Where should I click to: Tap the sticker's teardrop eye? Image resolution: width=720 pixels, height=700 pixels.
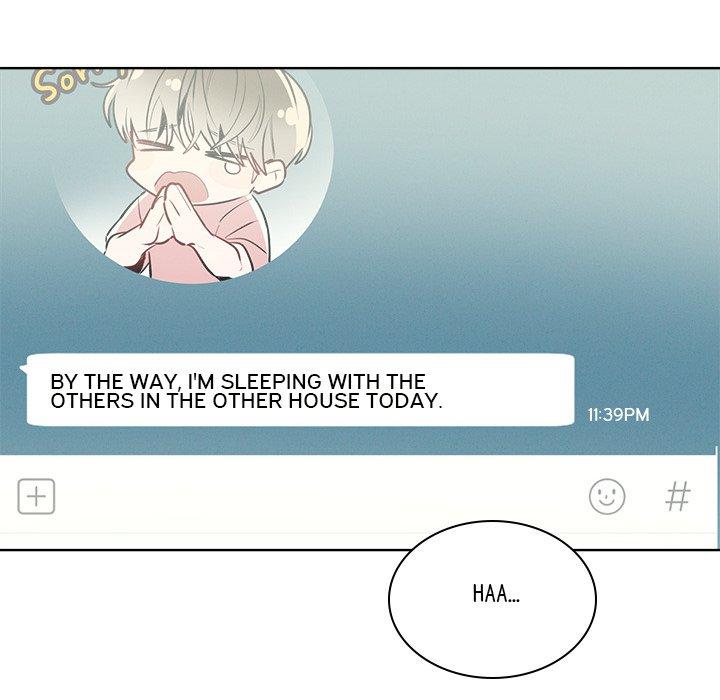tap(232, 167)
